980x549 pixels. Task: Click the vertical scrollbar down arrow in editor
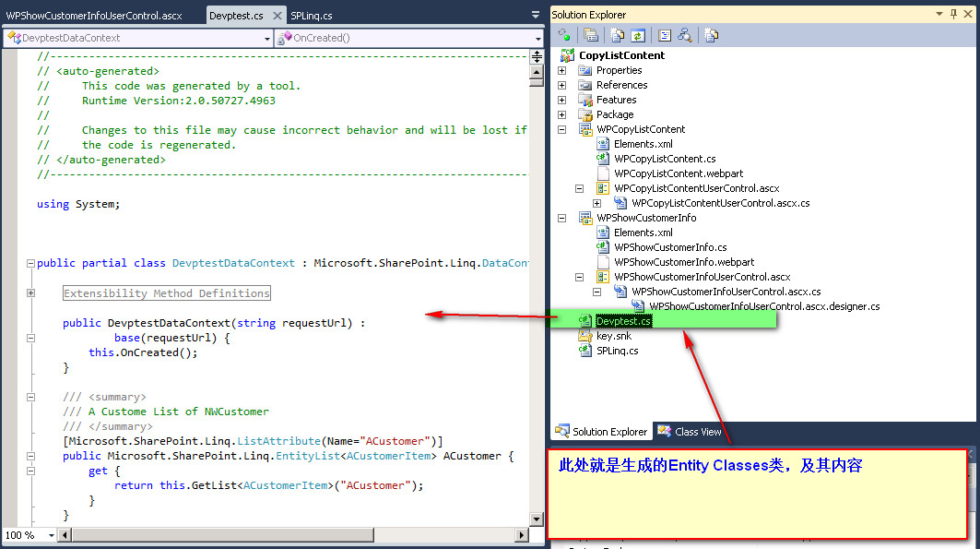537,519
